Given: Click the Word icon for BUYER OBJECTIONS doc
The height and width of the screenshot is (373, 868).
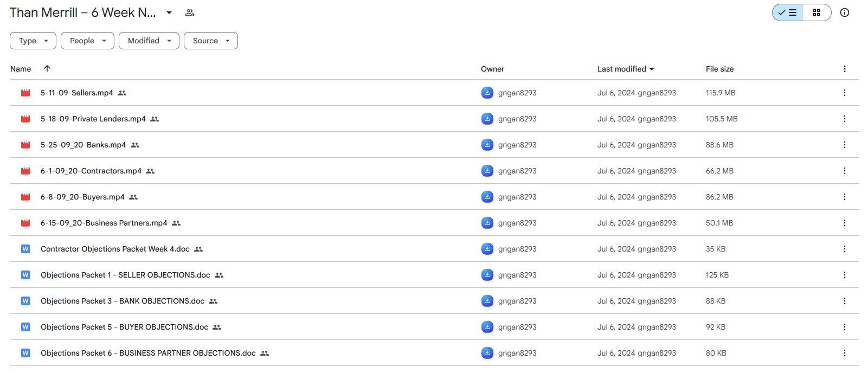Looking at the screenshot, I should point(25,327).
